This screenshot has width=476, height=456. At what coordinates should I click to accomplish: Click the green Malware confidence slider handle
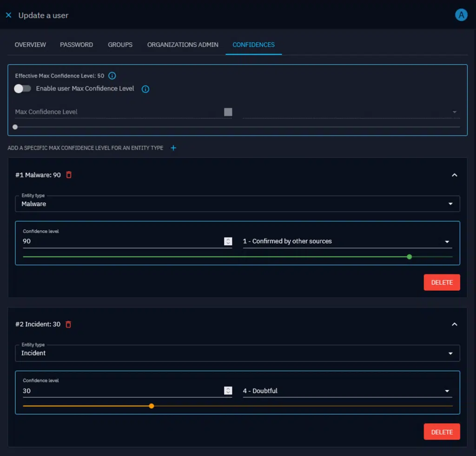coord(409,257)
